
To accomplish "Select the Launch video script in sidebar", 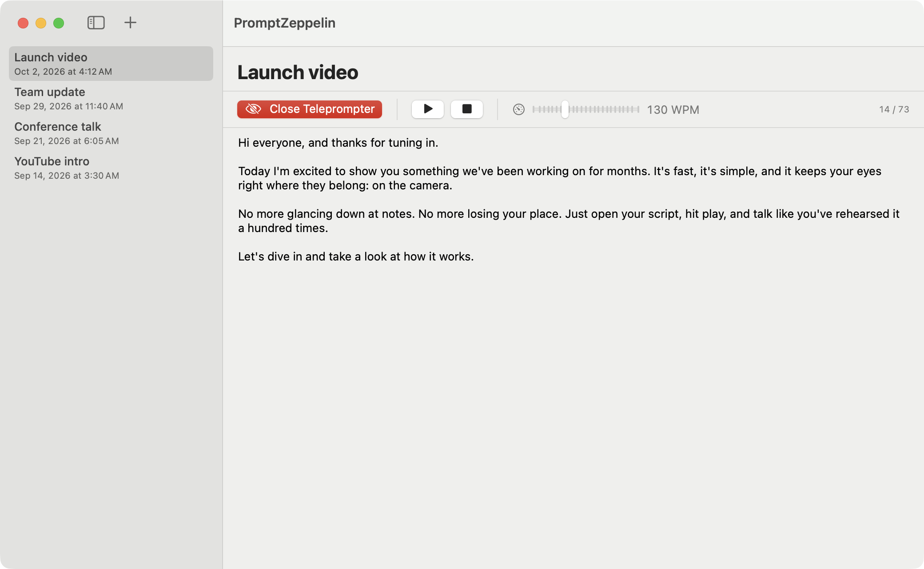I will [x=111, y=64].
